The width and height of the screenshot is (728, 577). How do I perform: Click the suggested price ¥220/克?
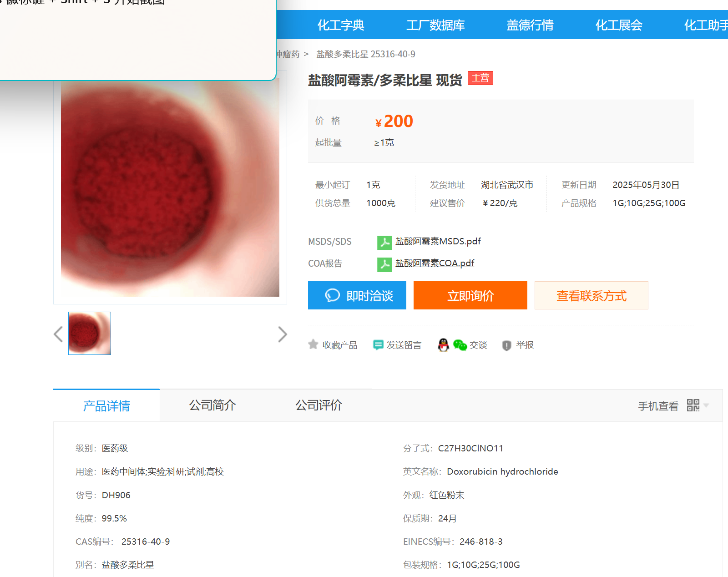[500, 203]
